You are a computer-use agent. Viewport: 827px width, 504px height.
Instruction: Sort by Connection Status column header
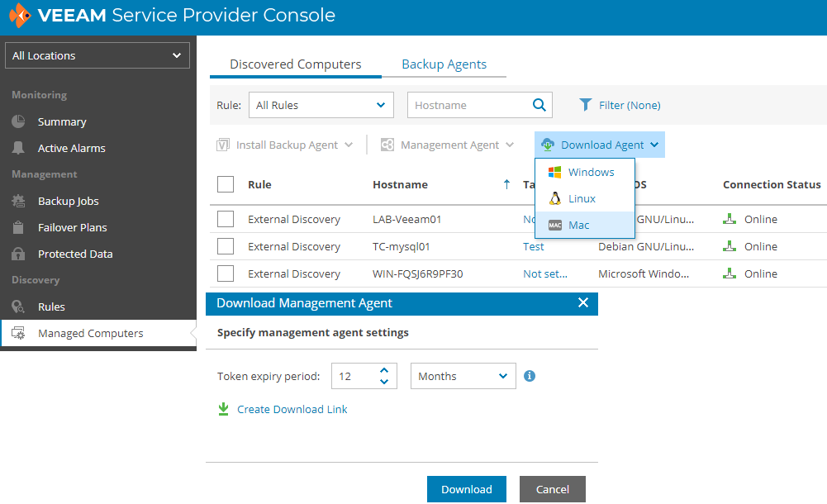(x=772, y=184)
